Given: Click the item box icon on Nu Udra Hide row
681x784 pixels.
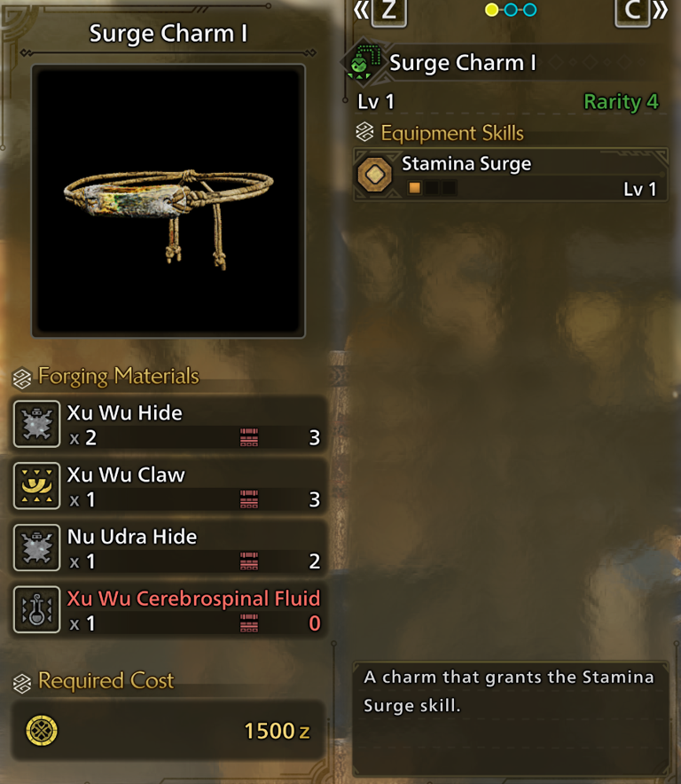Looking at the screenshot, I should pos(249,561).
